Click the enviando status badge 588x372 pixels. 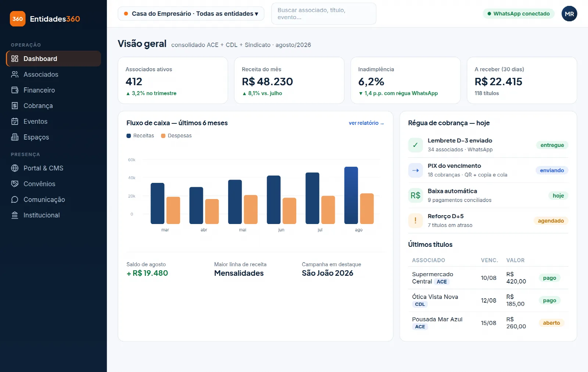[552, 170]
